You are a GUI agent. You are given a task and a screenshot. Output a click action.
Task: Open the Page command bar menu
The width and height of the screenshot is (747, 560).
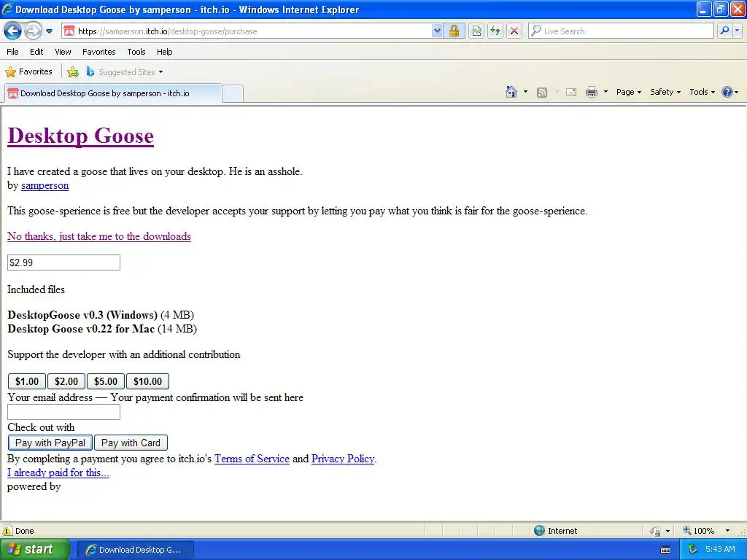628,92
